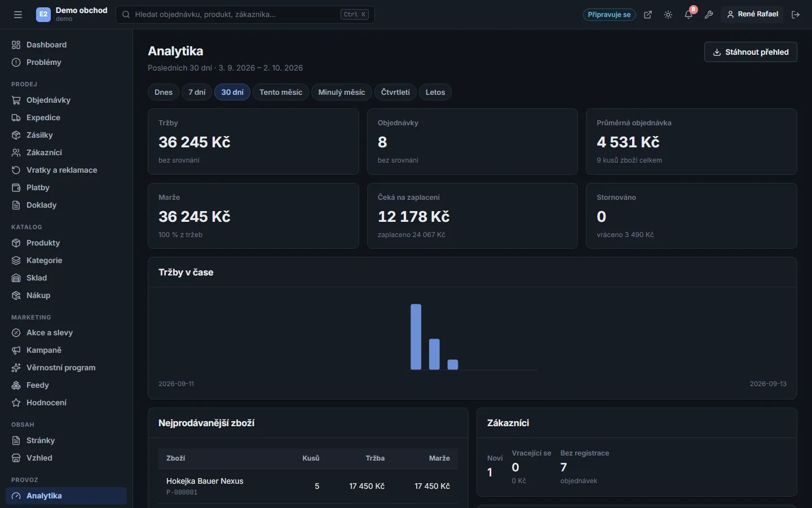
Task: Open Hodnocení in sidebar
Action: tap(66, 402)
